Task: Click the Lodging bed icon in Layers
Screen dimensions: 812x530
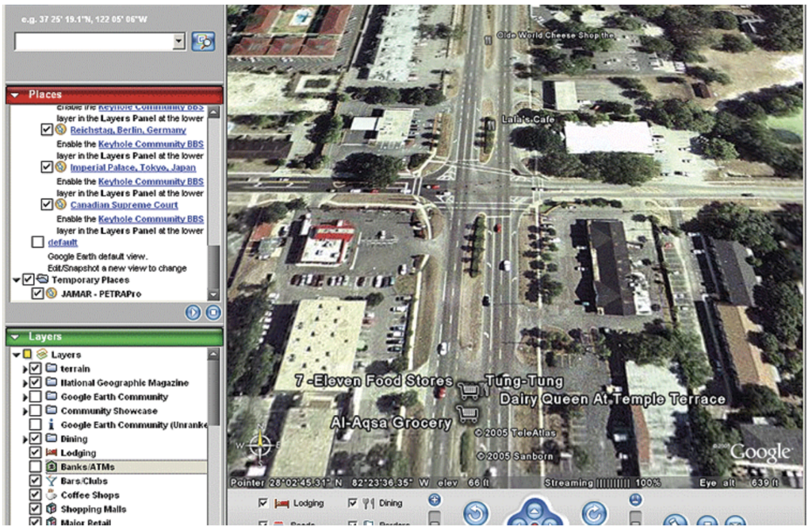Action: 52,452
